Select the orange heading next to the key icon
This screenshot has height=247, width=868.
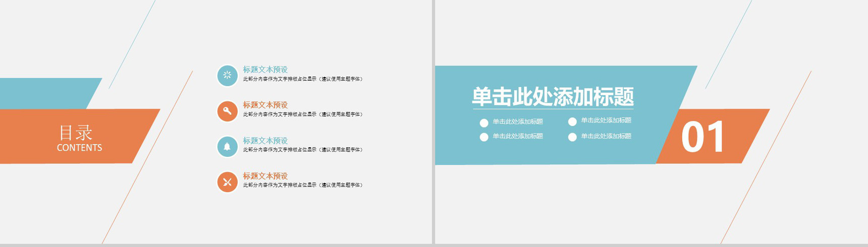click(265, 105)
